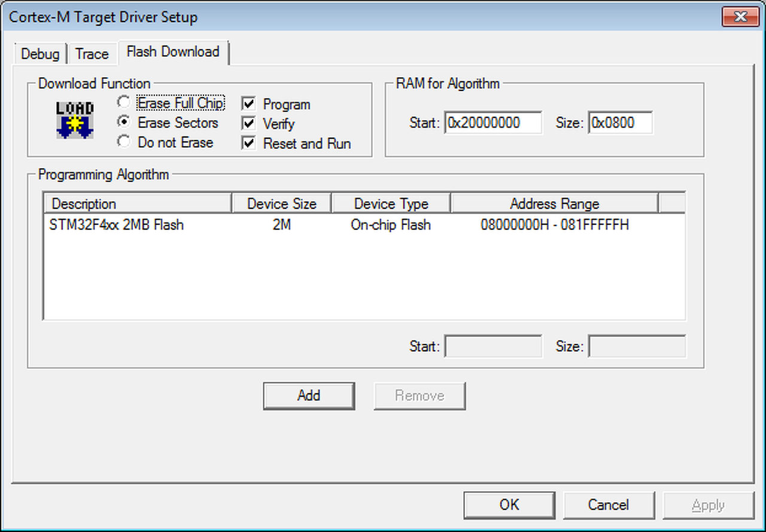Select the STM32F4xx 2MB Flash row
Screen dimensions: 766x532
click(x=364, y=226)
